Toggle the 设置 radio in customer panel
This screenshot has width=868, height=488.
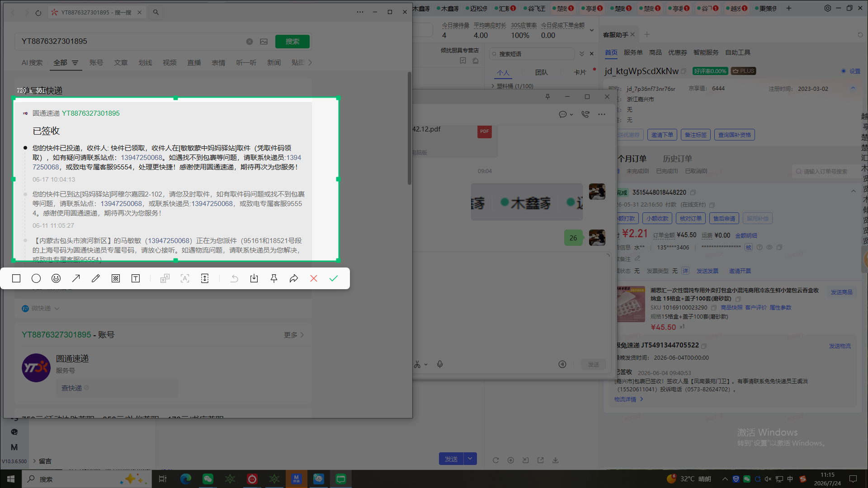pos(844,71)
